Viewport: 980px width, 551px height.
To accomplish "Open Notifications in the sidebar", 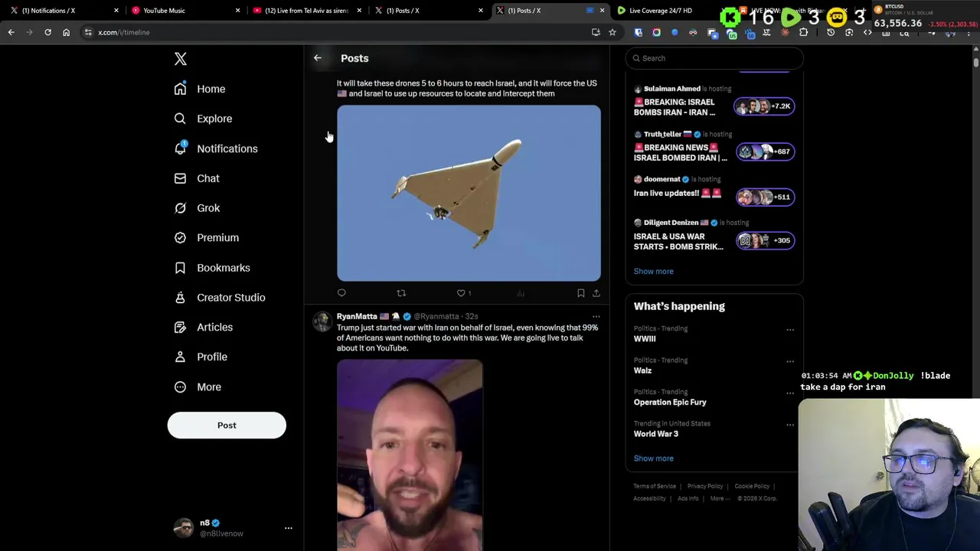I will click(216, 148).
